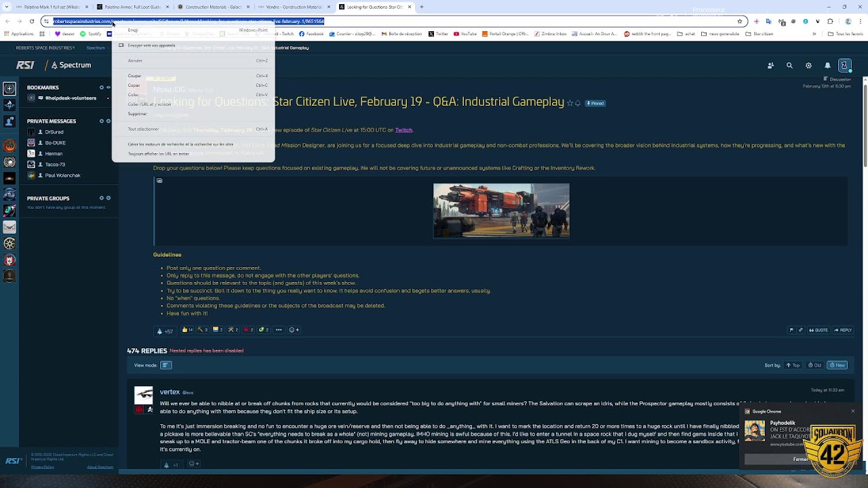Open the Chrome extensions puzzle icon

pyautogui.click(x=831, y=21)
